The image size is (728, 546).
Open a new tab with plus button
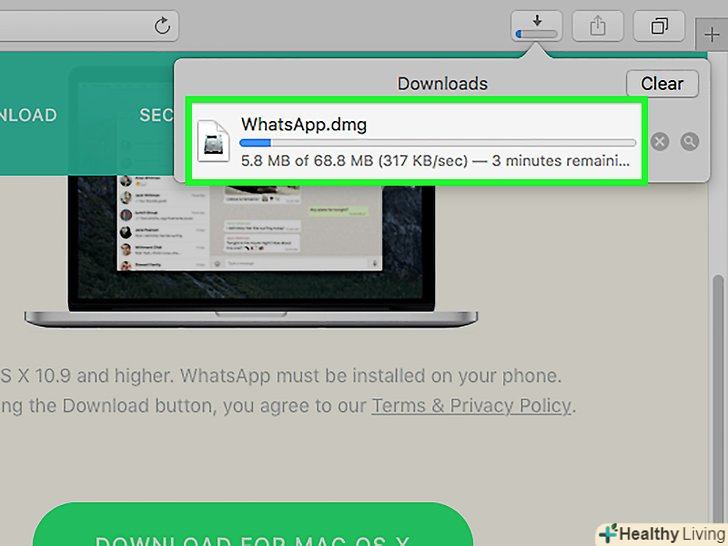711,35
